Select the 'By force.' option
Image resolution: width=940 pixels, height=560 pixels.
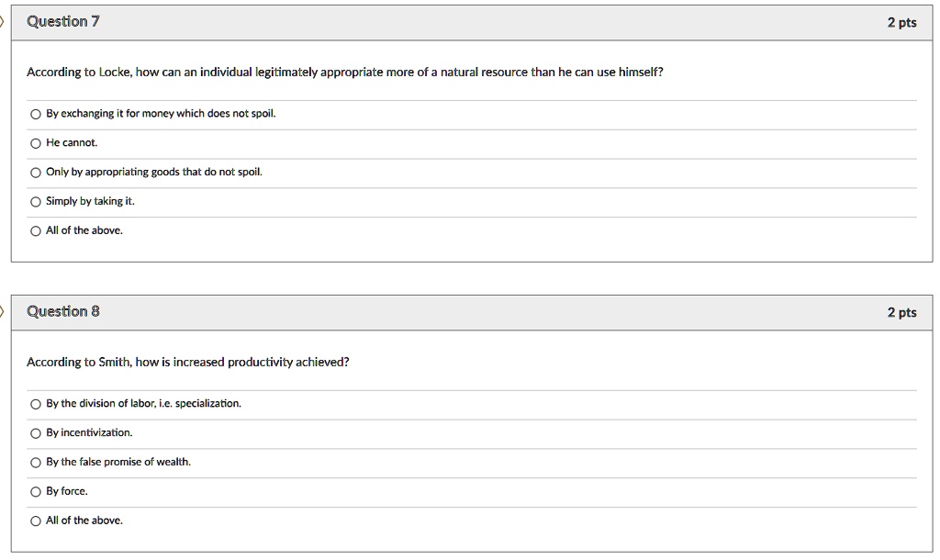36,492
